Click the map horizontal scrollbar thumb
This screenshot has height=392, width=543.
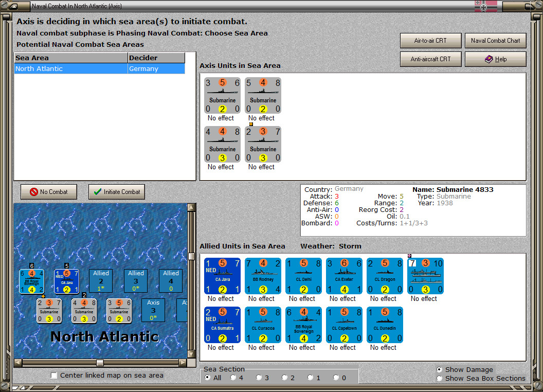[100, 363]
